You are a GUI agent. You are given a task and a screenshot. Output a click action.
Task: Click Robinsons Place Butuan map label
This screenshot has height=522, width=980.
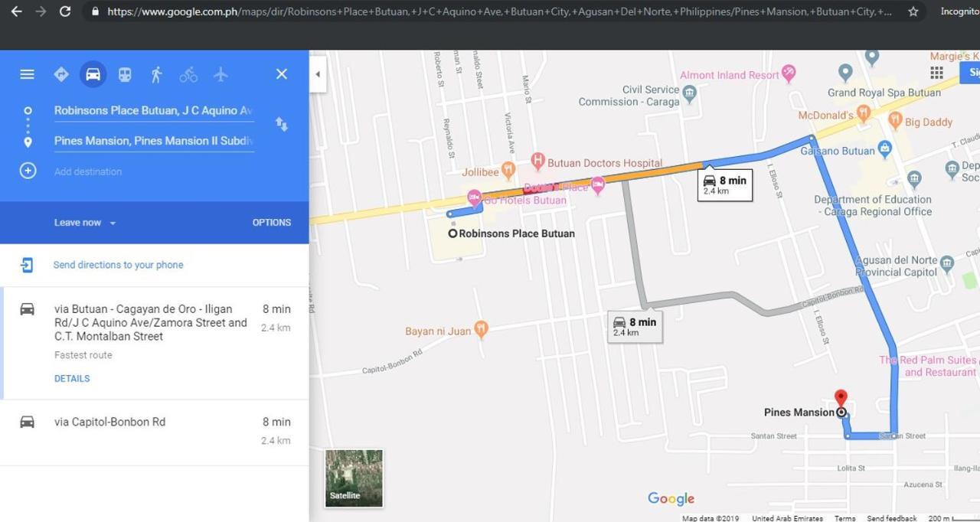point(517,233)
